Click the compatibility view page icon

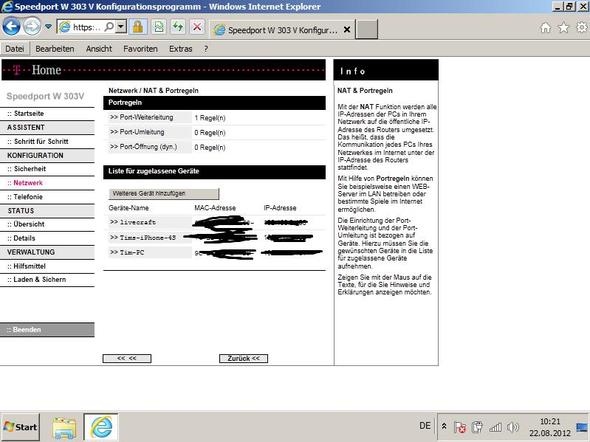pos(159,27)
